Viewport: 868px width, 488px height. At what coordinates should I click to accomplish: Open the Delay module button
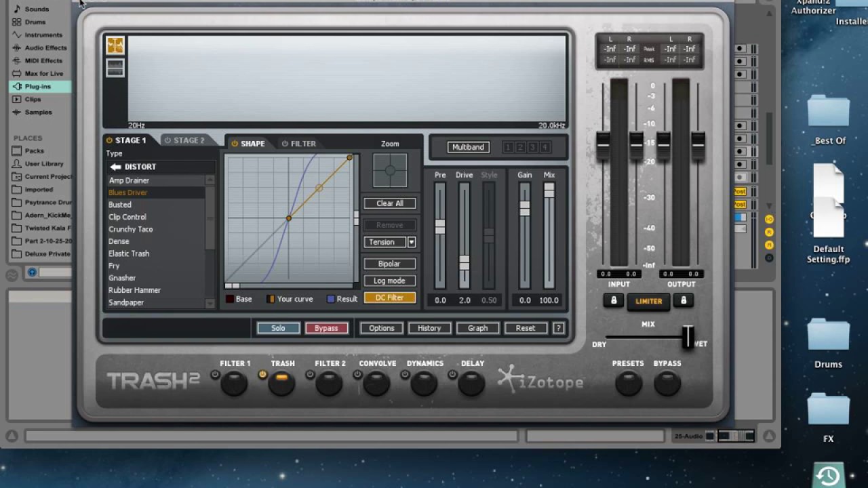(471, 384)
